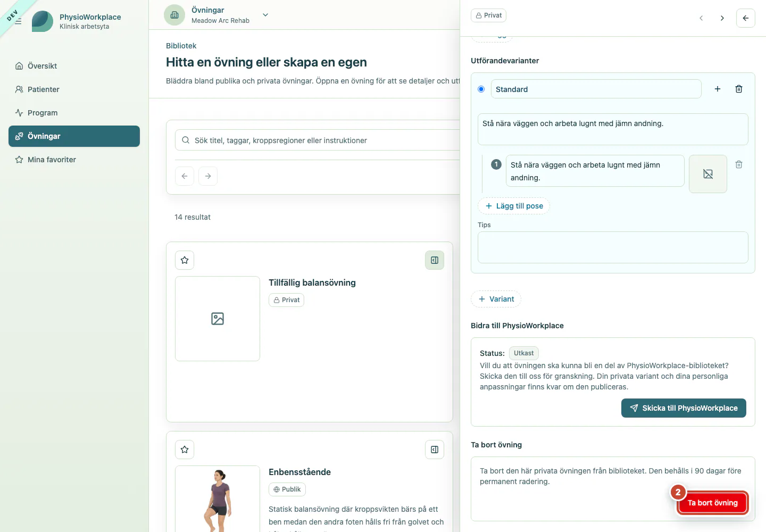This screenshot has width=766, height=532.
Task: Delete pose 1 with trash icon
Action: (739, 164)
